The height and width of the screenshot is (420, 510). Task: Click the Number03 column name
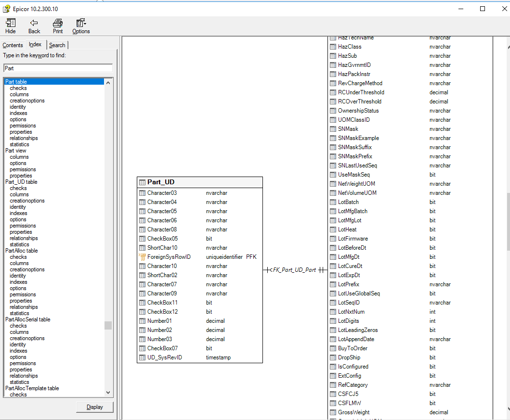(160, 339)
